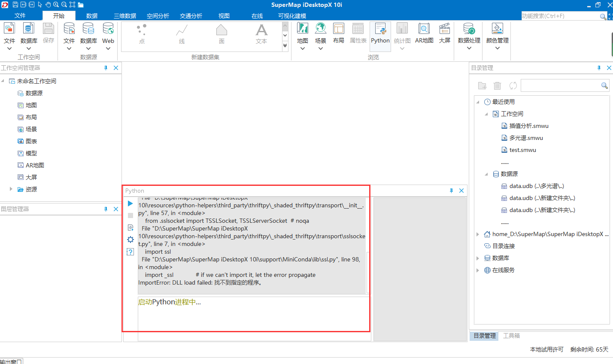This screenshot has height=364, width=613.
Task: Expand dropdown arrow under 颜色管理
Action: point(498,48)
